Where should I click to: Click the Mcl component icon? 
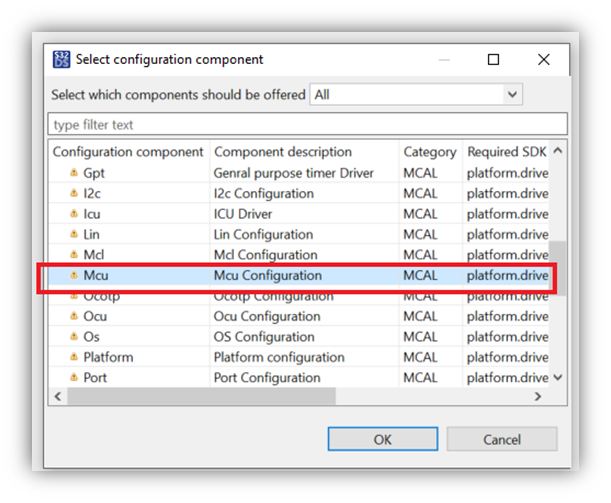click(x=74, y=255)
